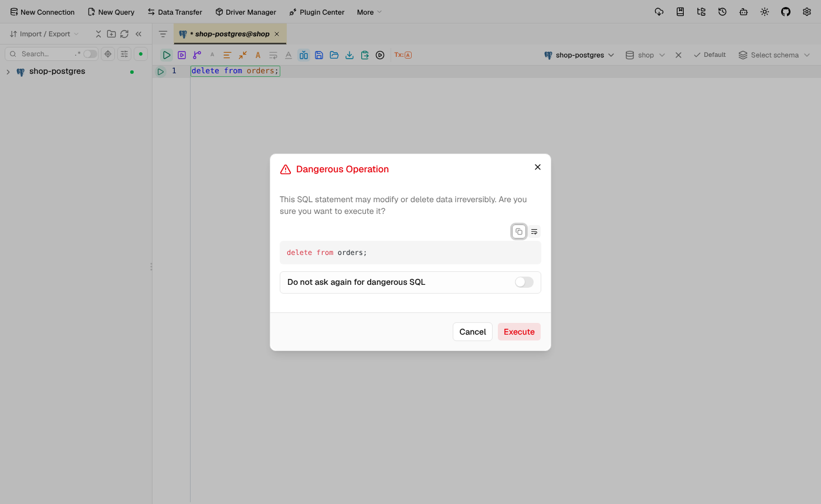The image size is (821, 504).
Task: Open the sidebar filter sliders icon
Action: 124,54
